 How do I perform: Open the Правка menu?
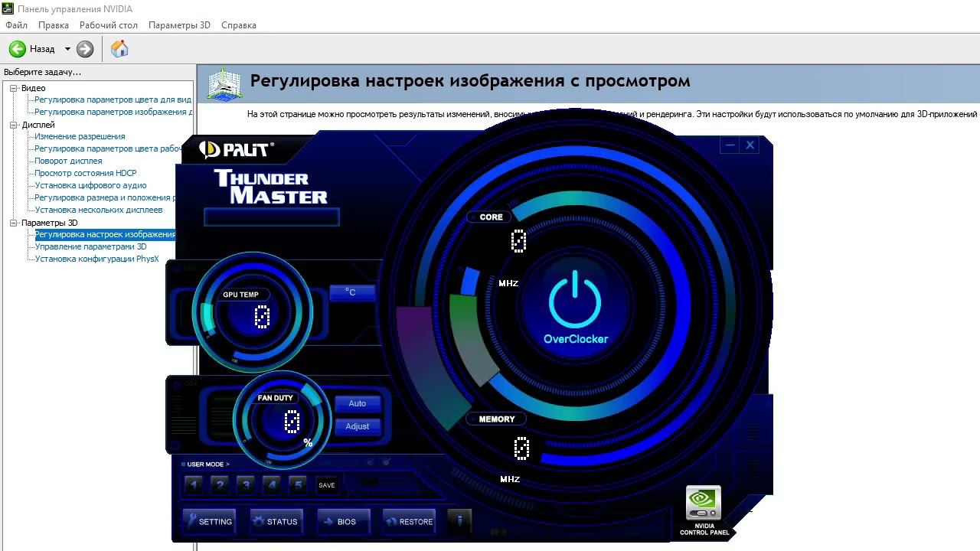[54, 25]
